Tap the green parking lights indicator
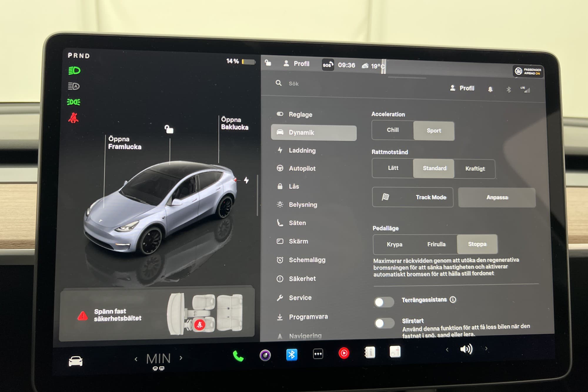 click(74, 102)
